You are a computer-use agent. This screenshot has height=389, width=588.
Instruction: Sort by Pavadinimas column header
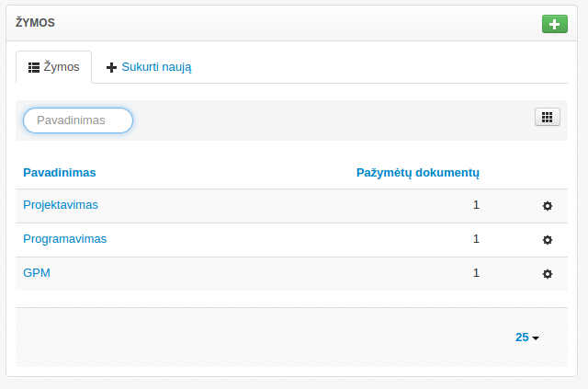[60, 172]
